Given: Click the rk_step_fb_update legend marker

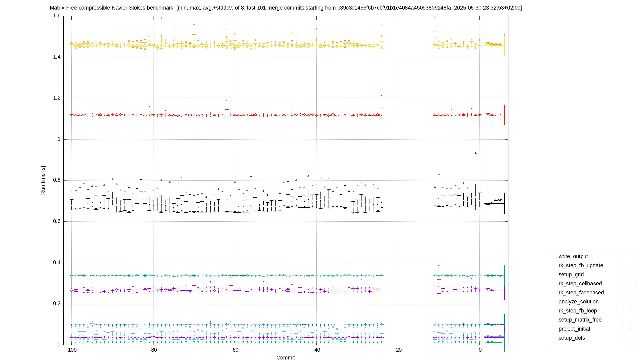Looking at the screenshot, I should pos(630,266).
